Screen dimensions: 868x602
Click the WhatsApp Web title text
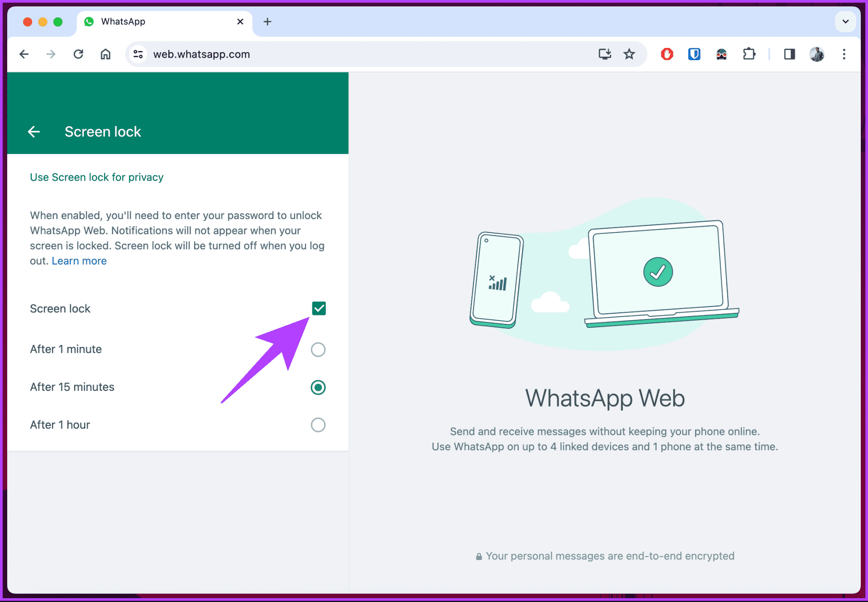605,398
